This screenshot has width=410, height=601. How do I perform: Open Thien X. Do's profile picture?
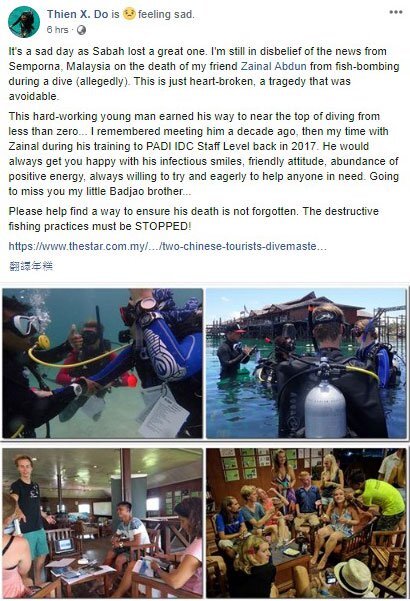click(x=24, y=22)
